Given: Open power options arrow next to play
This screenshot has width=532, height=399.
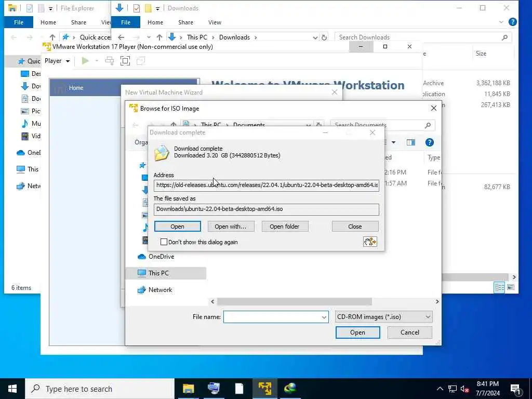Looking at the screenshot, I should pyautogui.click(x=97, y=61).
